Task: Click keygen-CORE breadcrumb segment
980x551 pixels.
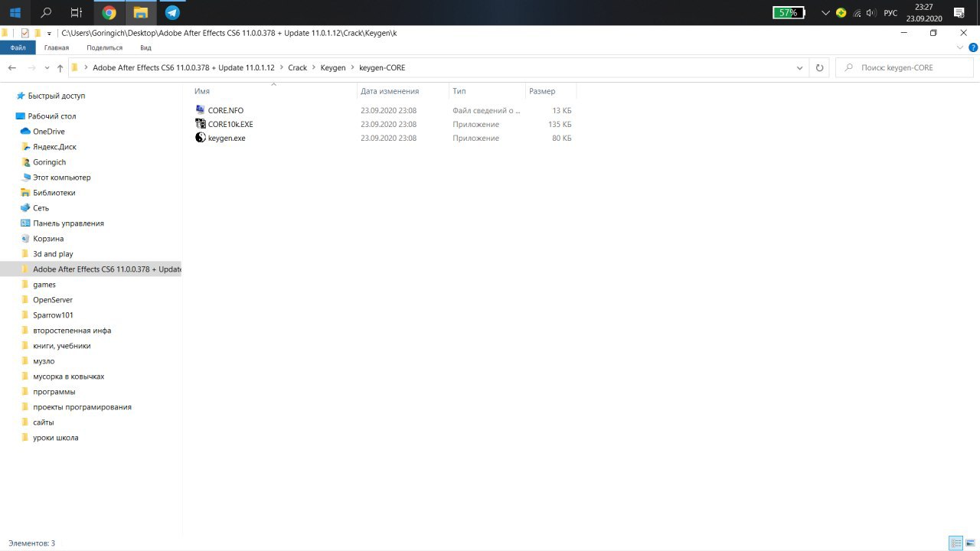Action: [x=382, y=67]
